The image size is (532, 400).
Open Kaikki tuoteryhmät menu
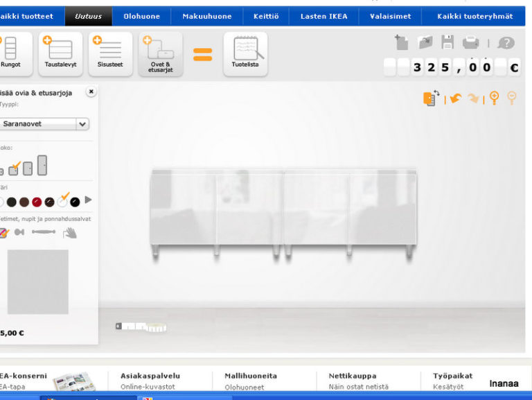[475, 16]
